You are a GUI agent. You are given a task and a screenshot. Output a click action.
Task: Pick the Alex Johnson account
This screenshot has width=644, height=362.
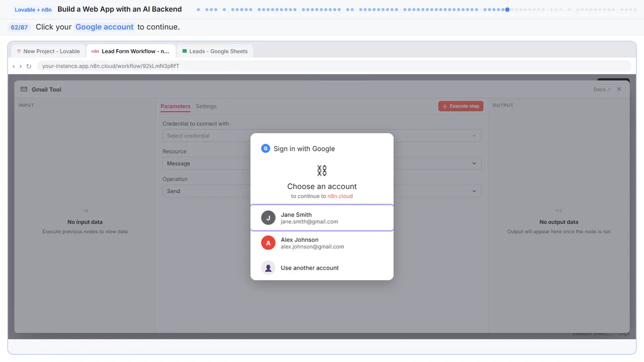coord(322,243)
